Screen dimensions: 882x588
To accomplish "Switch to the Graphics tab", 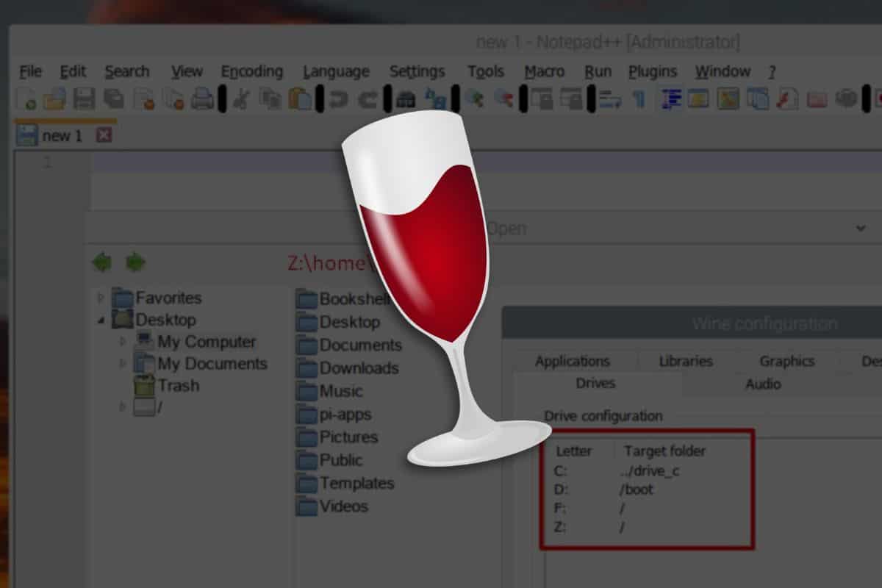I will (x=786, y=361).
